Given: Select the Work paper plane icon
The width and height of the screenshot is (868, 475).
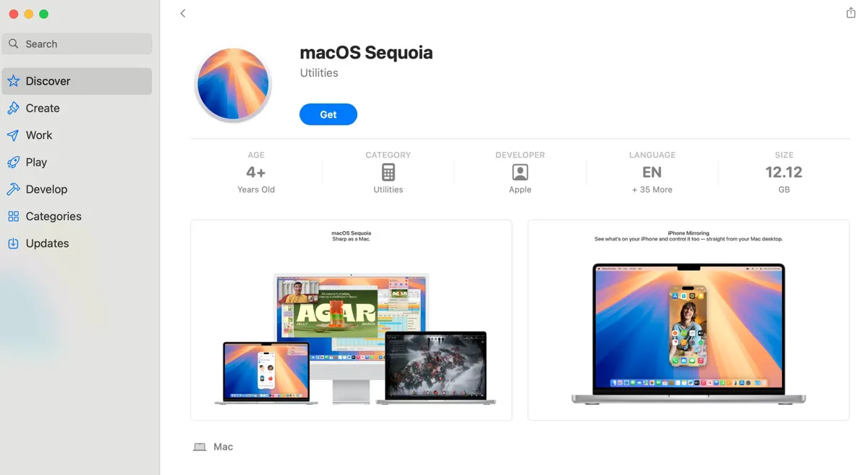Looking at the screenshot, I should pyautogui.click(x=13, y=135).
